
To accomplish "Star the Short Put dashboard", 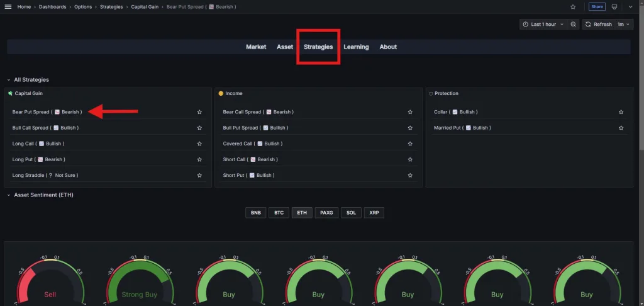I will tap(410, 175).
